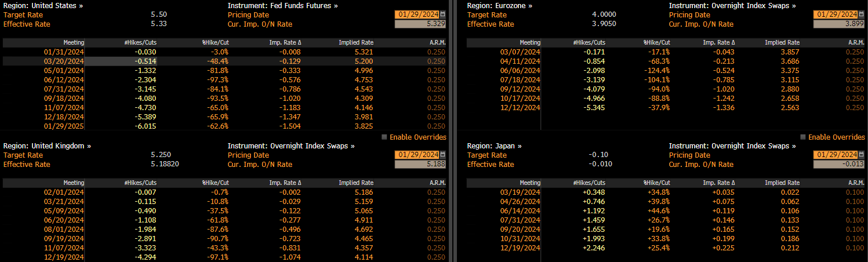Select the United States Target Rate value 5.50
Viewport: 868px width, 262px height.
159,14
